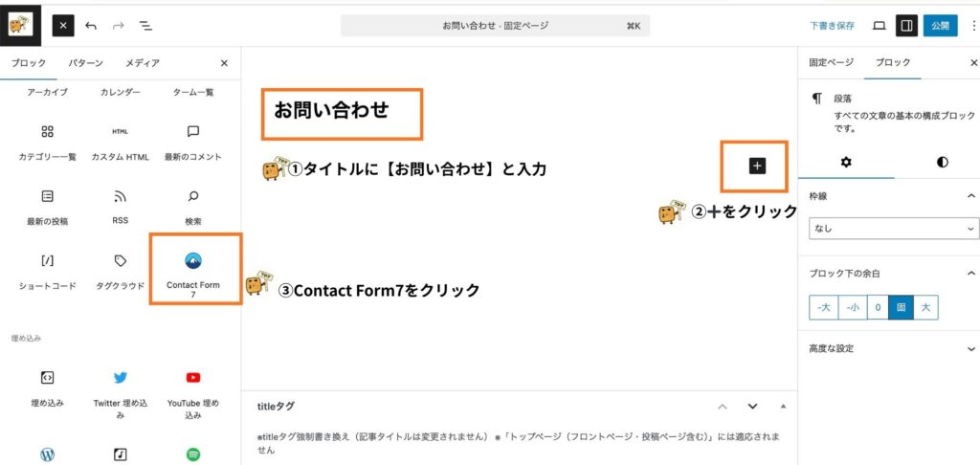The image size is (980, 465).
Task: Click the black plus add-block button
Action: pos(757,166)
